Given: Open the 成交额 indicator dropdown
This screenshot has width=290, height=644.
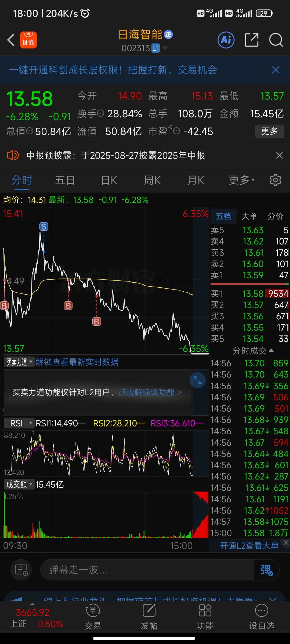Looking at the screenshot, I should point(19,484).
